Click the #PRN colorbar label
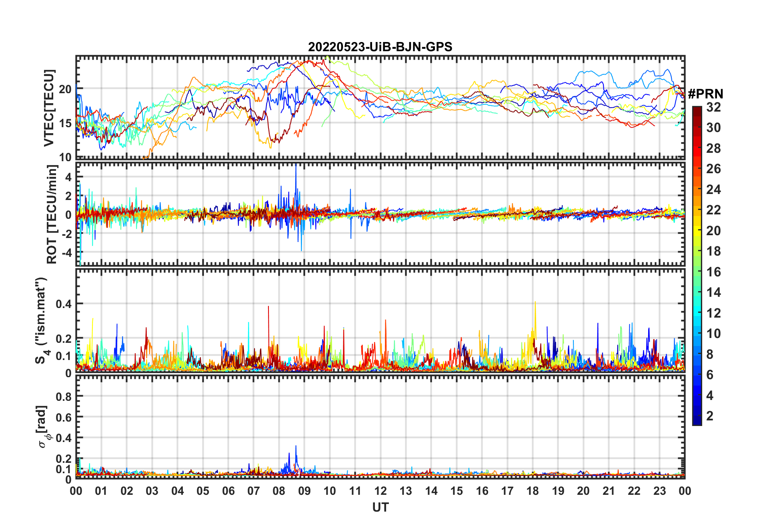 [705, 94]
